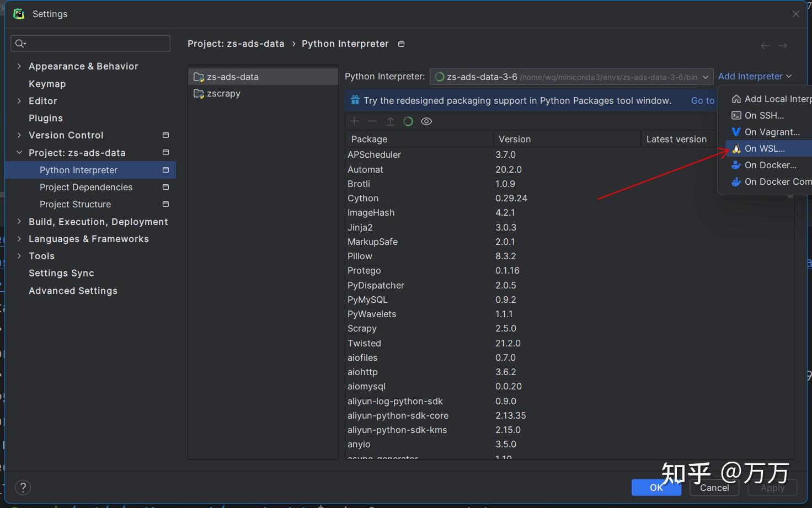Viewport: 812px width, 508px height.
Task: Open Project Structure settings page
Action: click(75, 204)
